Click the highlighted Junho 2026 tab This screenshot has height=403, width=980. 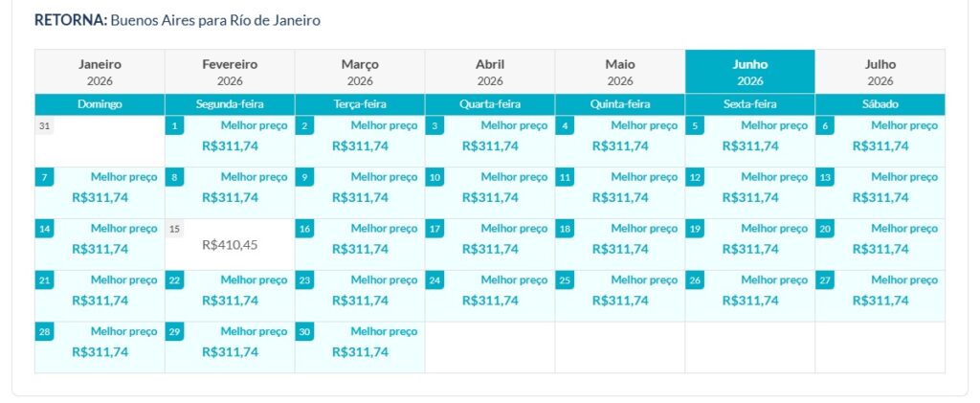tap(750, 72)
